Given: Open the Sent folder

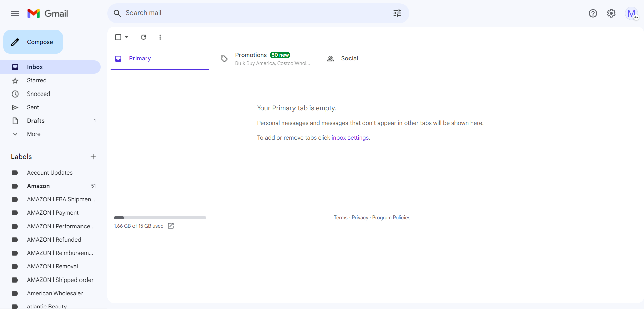Looking at the screenshot, I should [50, 107].
